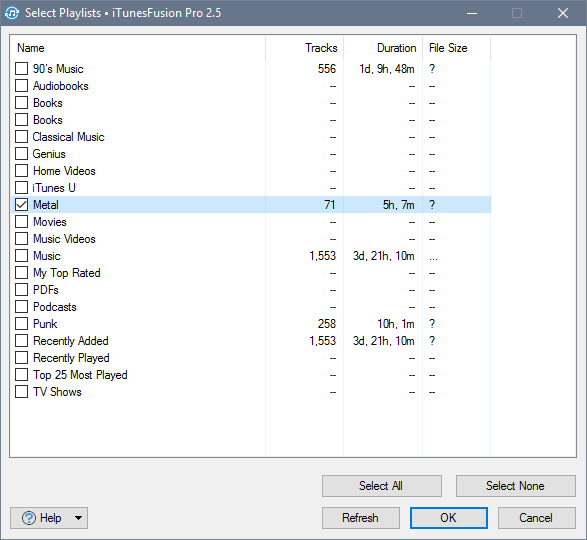
Task: Select the TV Shows playlist name
Action: point(57,392)
